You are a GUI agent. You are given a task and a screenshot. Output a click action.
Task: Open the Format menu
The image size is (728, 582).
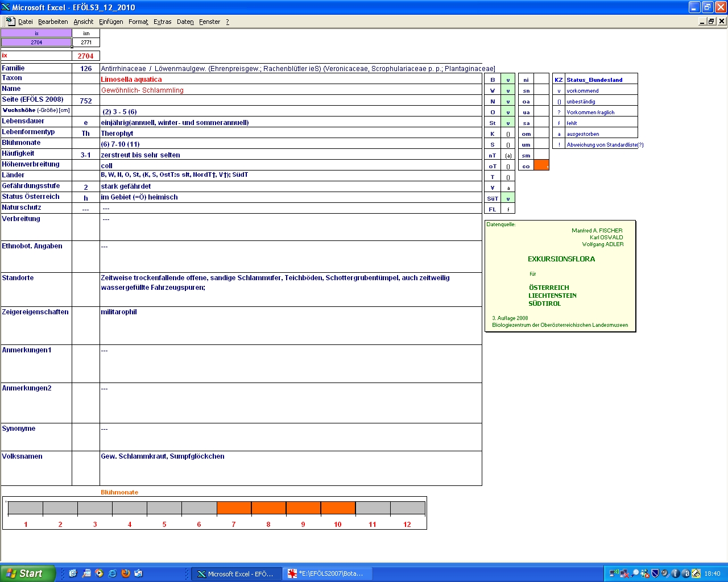(138, 22)
